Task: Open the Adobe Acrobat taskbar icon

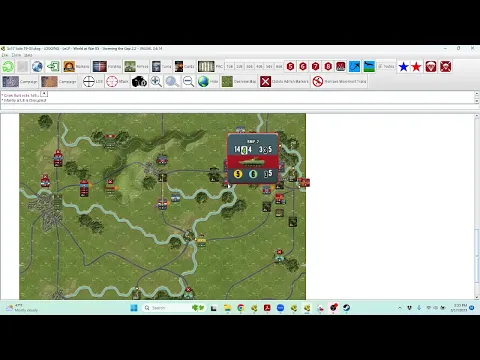Action: [x=267, y=308]
